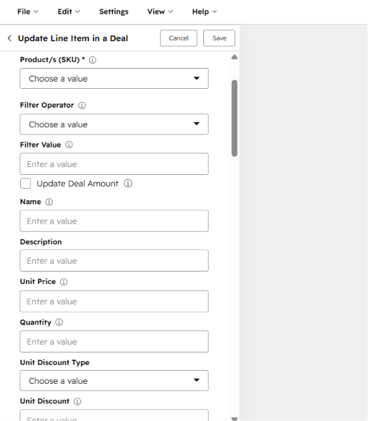Viewport: 368px width, 421px height.
Task: Show info icon beside Unit Price
Action: click(64, 282)
